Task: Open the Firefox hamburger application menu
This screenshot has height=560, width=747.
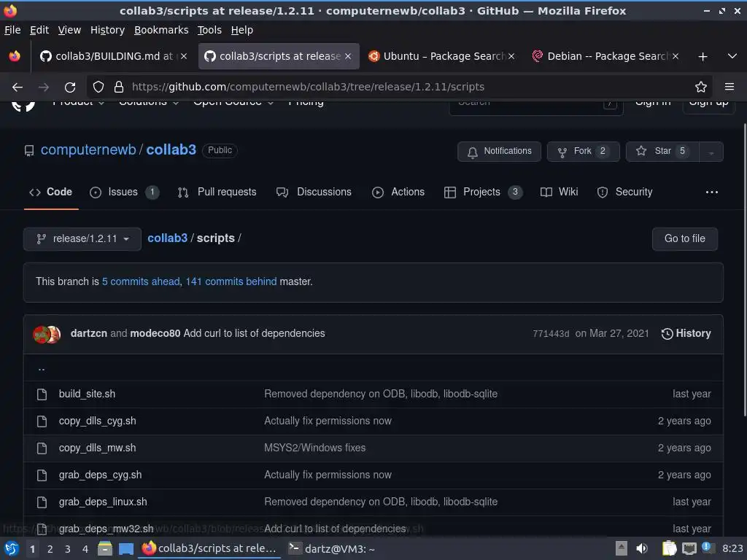Action: click(x=729, y=87)
